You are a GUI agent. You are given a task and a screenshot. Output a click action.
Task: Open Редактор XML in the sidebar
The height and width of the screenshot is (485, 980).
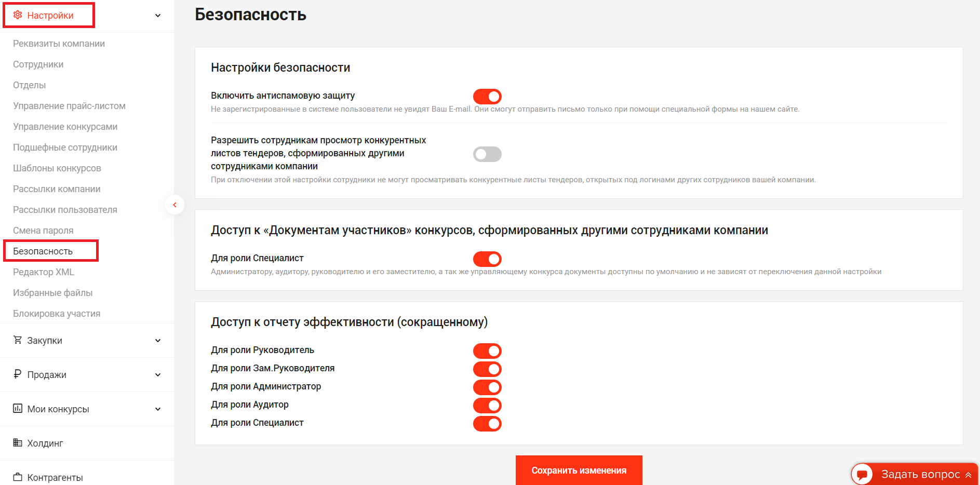pyautogui.click(x=44, y=272)
